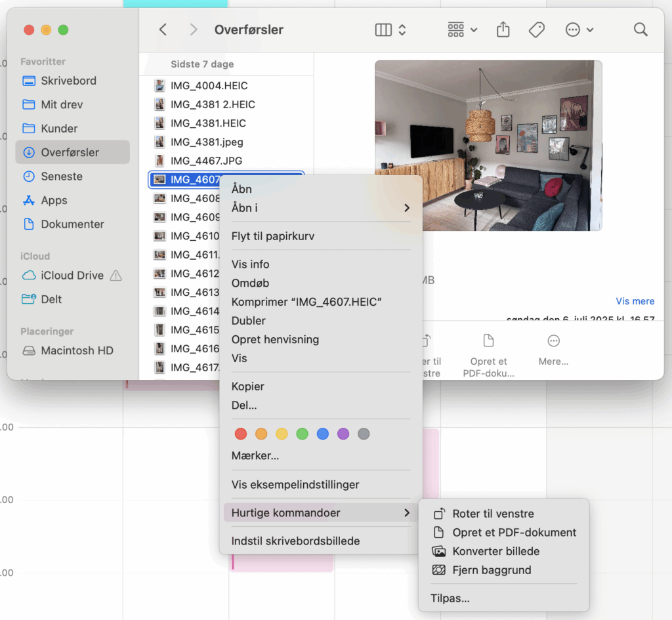Viewport: 672px width, 620px height.
Task: Choose Konverter billede quick command
Action: 495,551
